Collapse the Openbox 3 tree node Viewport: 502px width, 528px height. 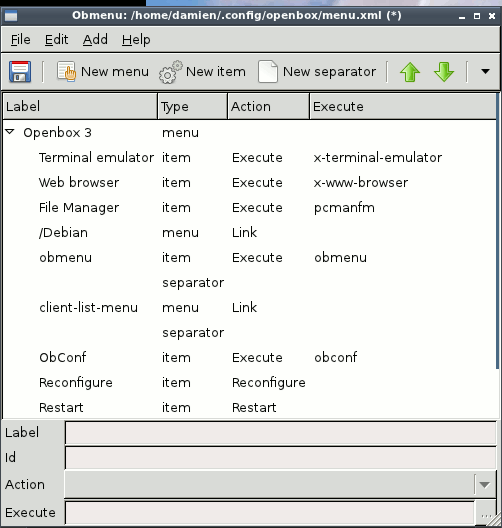click(x=10, y=132)
